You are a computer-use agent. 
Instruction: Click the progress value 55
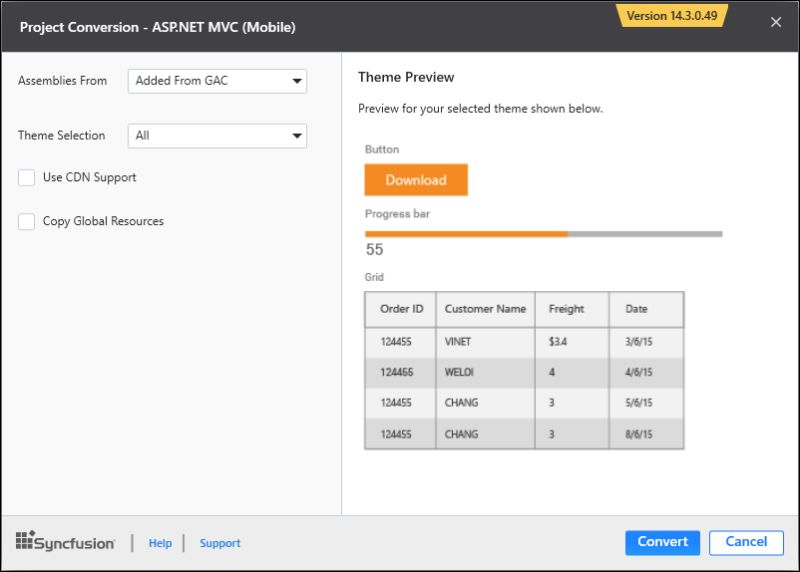pyautogui.click(x=374, y=250)
